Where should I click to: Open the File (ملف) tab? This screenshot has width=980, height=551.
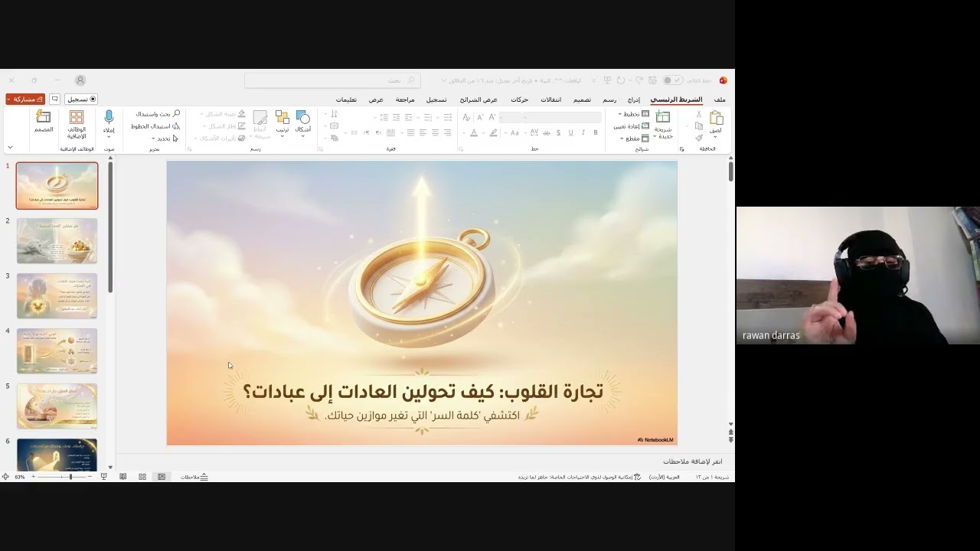(x=720, y=99)
